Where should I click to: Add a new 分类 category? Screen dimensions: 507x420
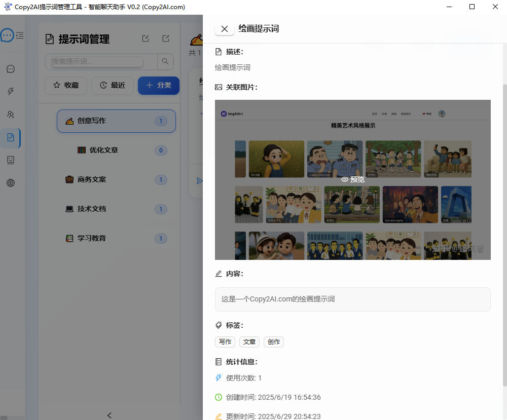tap(158, 85)
